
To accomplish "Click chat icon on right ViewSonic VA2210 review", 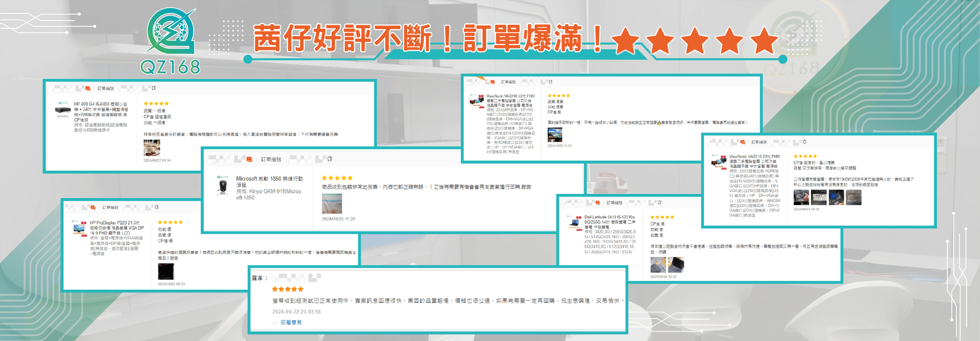I will tap(742, 142).
